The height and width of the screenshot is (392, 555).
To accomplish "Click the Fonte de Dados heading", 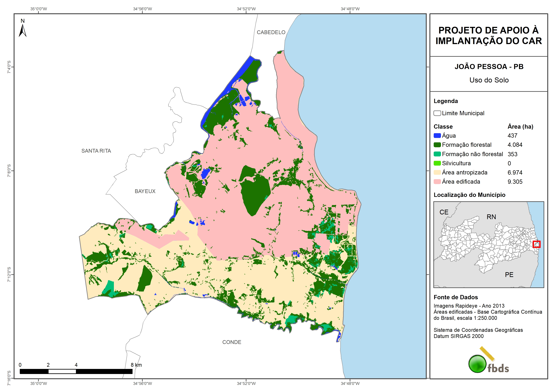I will [456, 297].
